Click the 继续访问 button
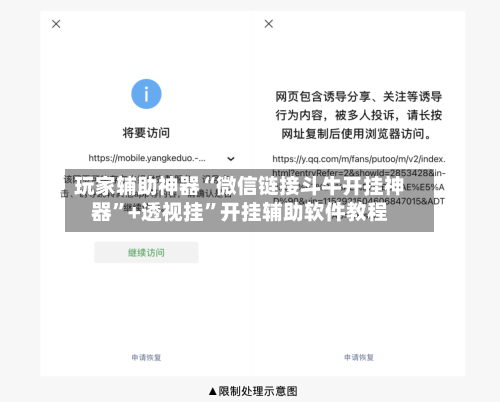The height and width of the screenshot is (402, 500). pos(146,252)
